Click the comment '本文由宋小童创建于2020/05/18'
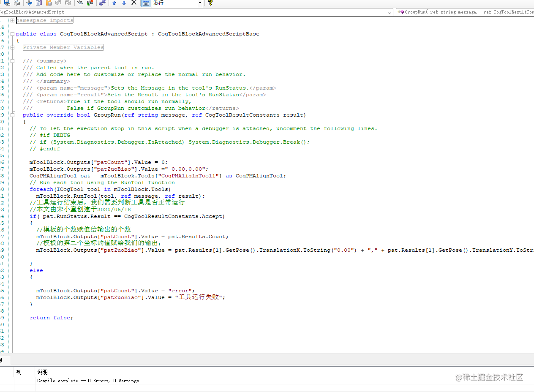 click(x=80, y=209)
